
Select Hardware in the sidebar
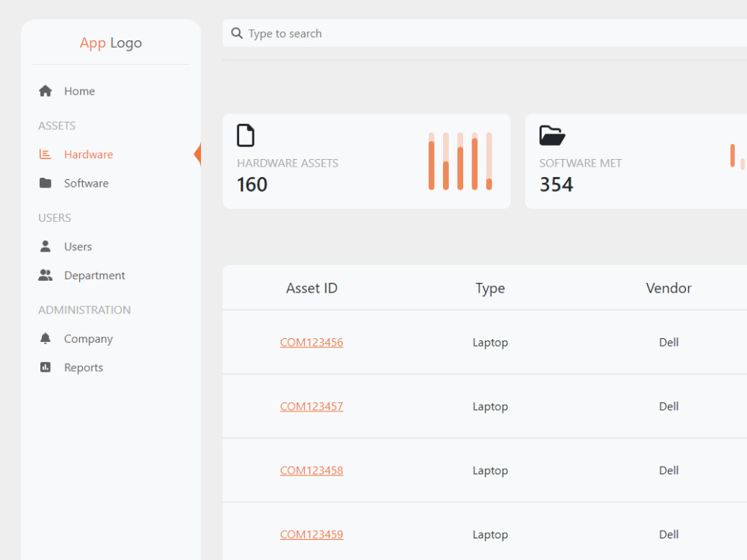point(89,155)
